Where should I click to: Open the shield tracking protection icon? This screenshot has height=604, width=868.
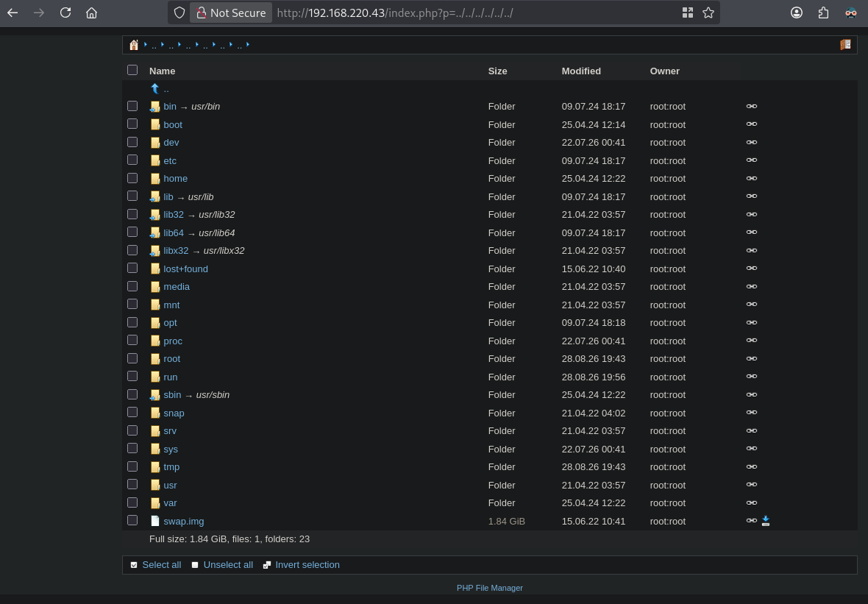(x=179, y=13)
